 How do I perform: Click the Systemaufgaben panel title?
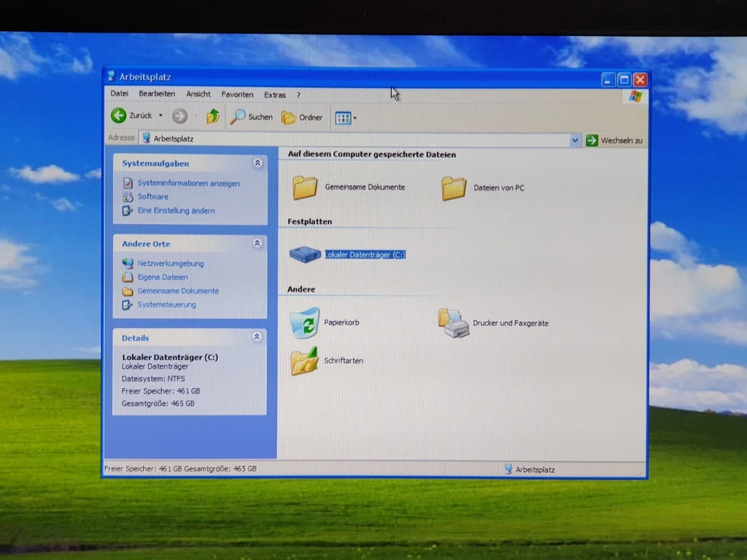[156, 163]
